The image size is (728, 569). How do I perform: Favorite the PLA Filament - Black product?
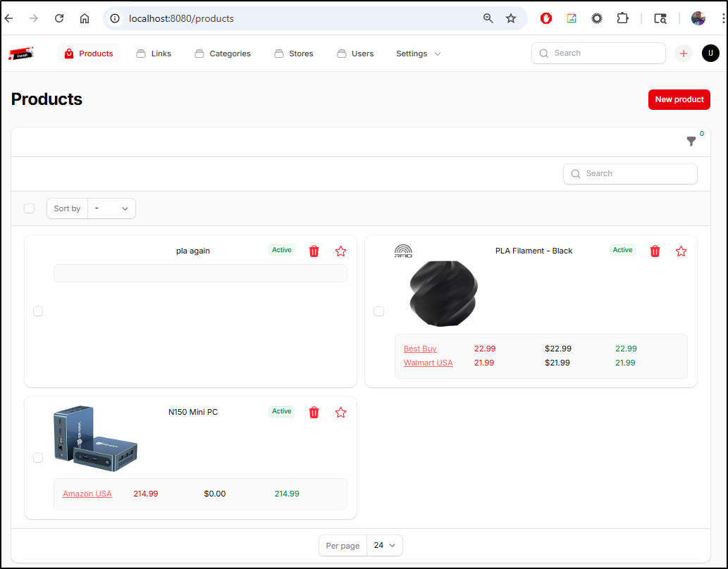tap(681, 251)
